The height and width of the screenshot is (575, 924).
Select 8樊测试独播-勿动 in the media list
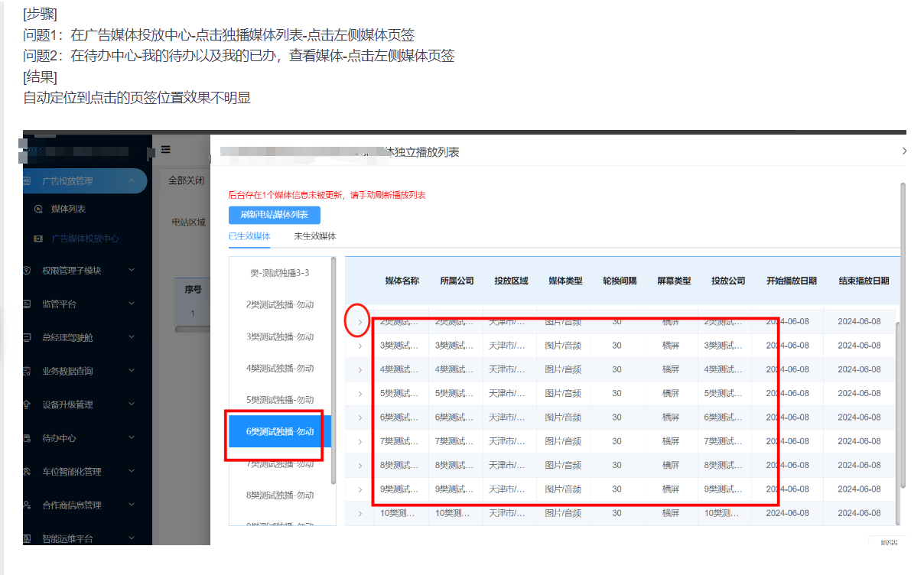pyautogui.click(x=280, y=495)
